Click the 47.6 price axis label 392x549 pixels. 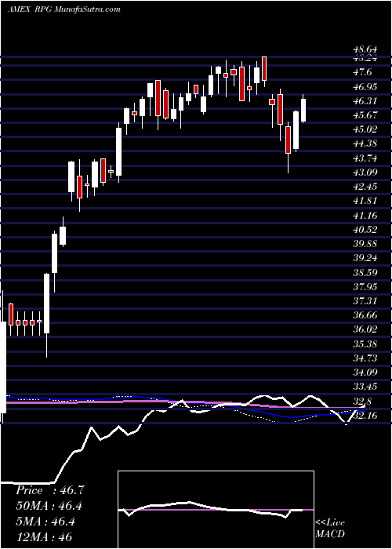click(362, 72)
